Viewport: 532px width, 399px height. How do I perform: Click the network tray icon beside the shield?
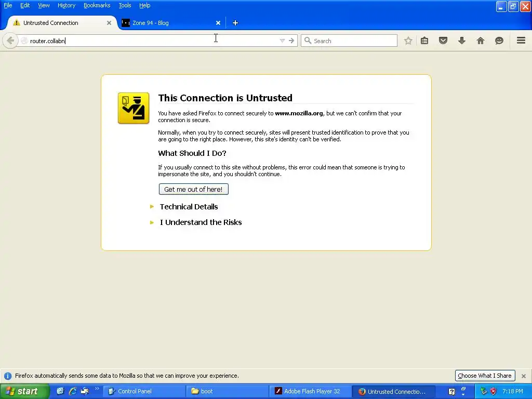point(484,391)
